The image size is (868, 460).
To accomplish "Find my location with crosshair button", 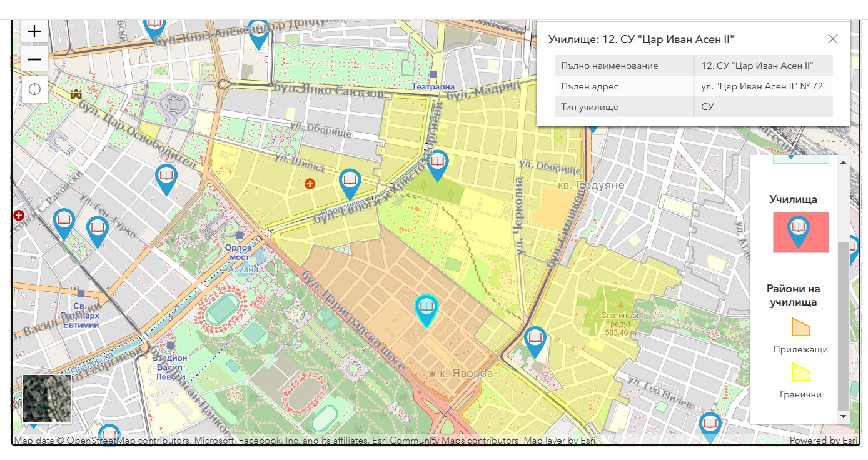I will (x=34, y=89).
